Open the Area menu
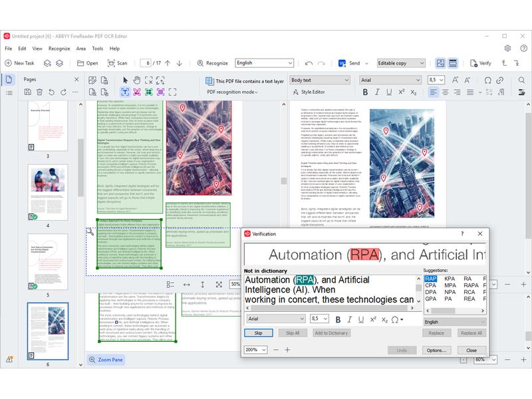The image size is (532, 399). point(80,49)
